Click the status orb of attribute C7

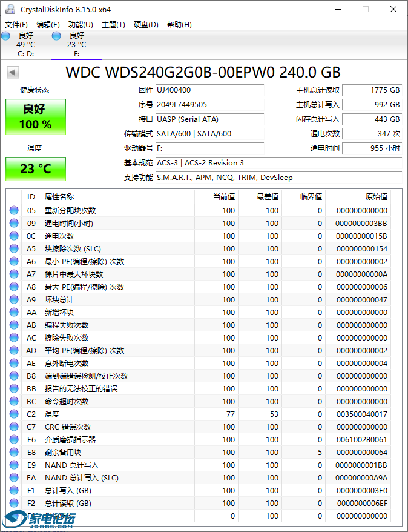pyautogui.click(x=14, y=427)
